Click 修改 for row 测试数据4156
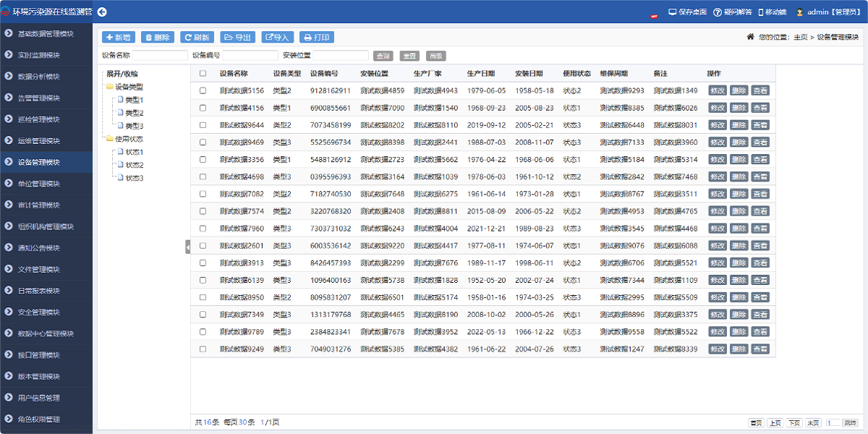 coord(717,109)
